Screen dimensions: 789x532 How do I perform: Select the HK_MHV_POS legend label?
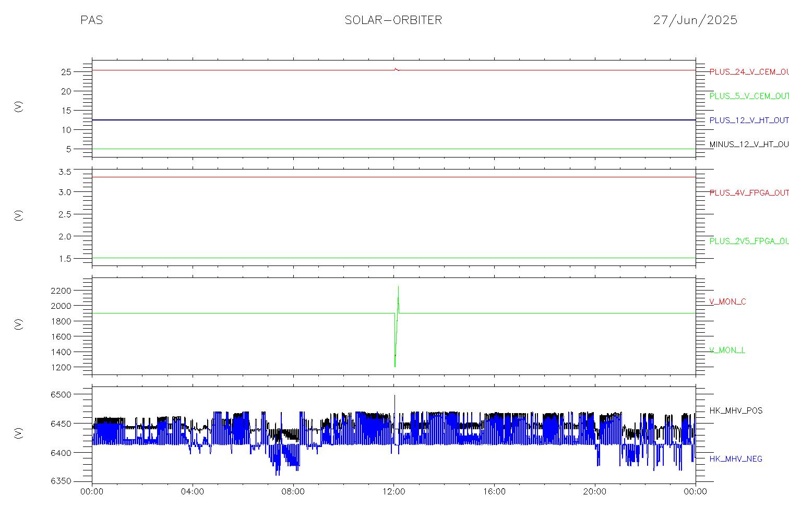pyautogui.click(x=736, y=411)
